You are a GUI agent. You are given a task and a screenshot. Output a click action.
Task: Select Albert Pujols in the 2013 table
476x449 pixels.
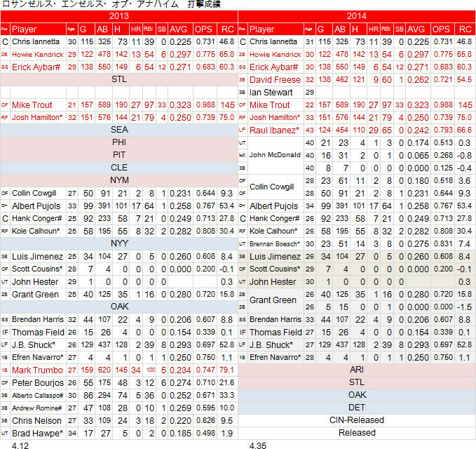point(36,206)
